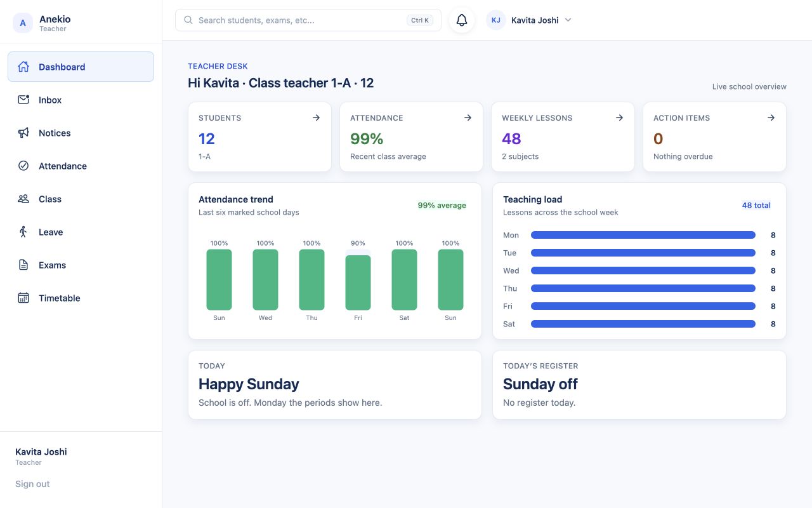
Task: Go to Inbox in sidebar
Action: [x=81, y=100]
